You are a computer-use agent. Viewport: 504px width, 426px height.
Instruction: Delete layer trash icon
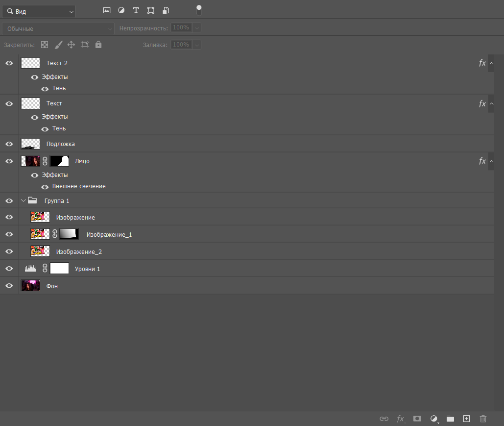(483, 419)
